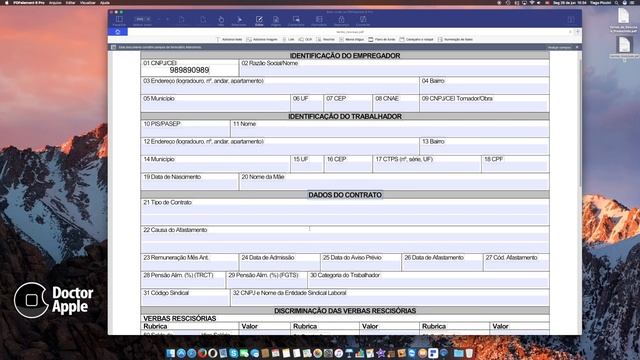This screenshot has width=640, height=360.
Task: Open iTunes from the Dock
Action: (x=338, y=353)
